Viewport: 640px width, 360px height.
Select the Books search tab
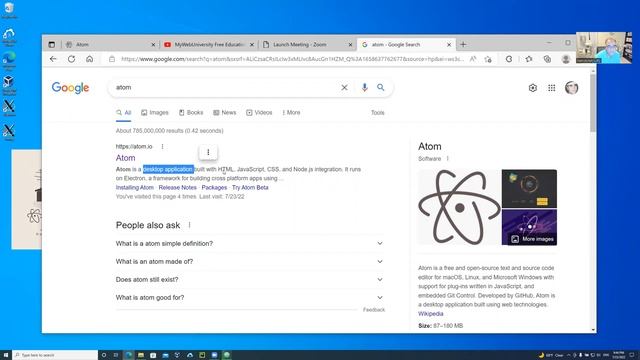pyautogui.click(x=191, y=113)
